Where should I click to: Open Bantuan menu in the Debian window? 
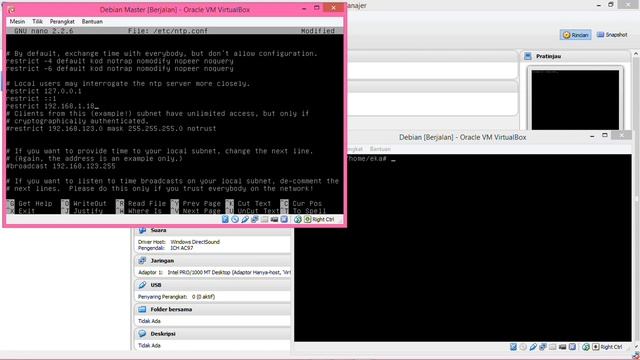380,149
